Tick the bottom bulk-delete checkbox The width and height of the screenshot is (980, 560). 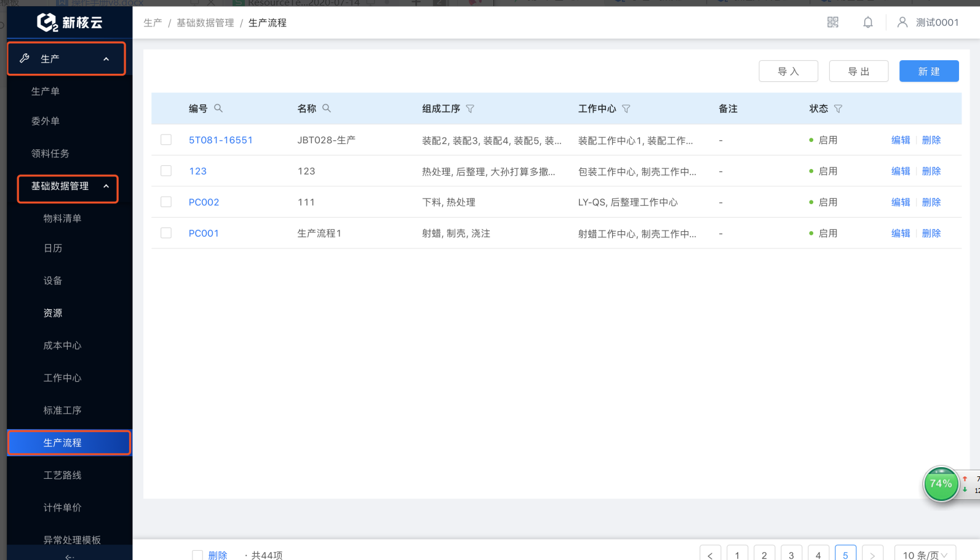(197, 555)
